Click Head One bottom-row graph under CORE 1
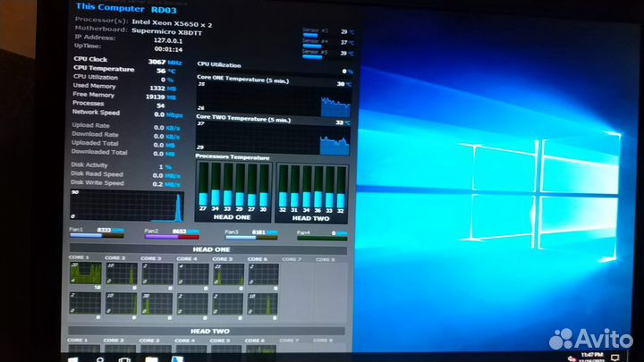Image resolution: width=644 pixels, height=362 pixels. [x=85, y=303]
